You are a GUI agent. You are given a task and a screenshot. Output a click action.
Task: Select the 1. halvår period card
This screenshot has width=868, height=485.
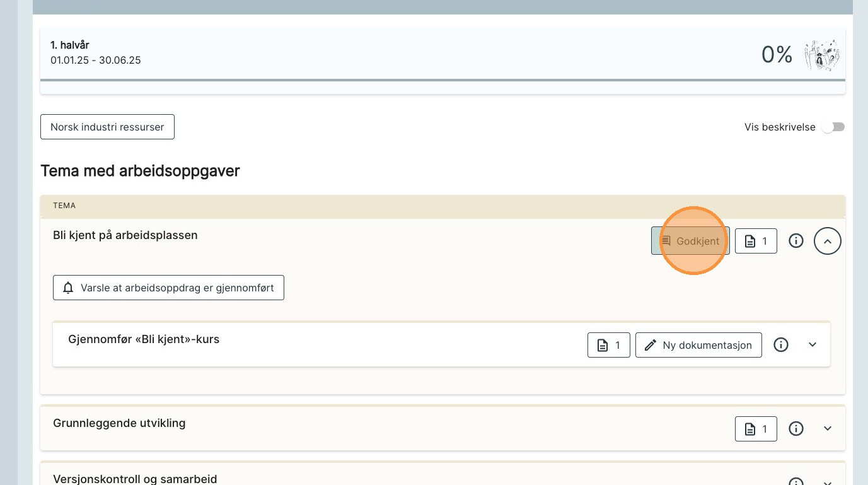click(x=378, y=54)
